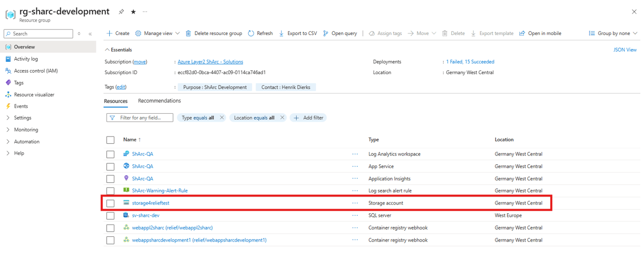Screen dimensions: 644x257
Task: Open Tags in the sidebar
Action: tap(19, 82)
